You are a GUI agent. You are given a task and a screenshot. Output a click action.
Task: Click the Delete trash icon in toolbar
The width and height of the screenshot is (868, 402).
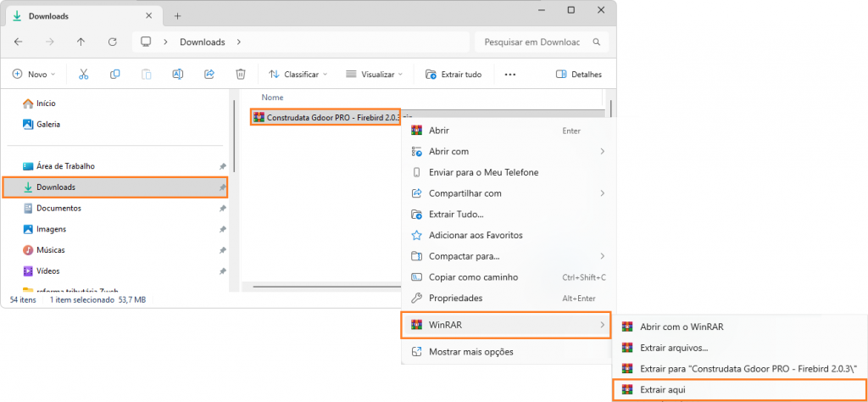240,74
